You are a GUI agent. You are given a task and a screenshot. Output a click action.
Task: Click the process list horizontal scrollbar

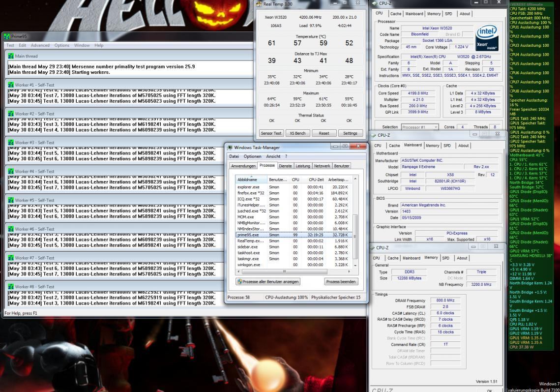[x=284, y=271]
